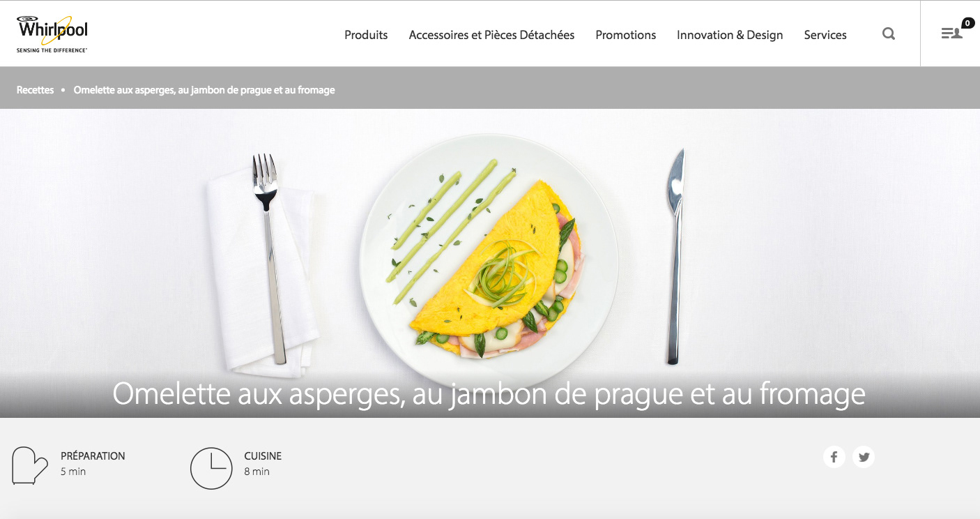Go back to Recettes breadcrumb
This screenshot has height=519, width=980.
tap(35, 90)
